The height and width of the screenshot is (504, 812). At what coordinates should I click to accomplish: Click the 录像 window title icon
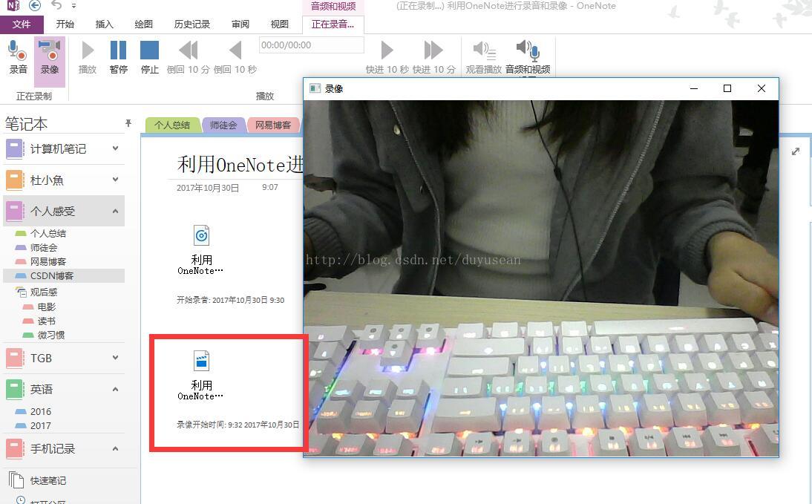tap(315, 88)
